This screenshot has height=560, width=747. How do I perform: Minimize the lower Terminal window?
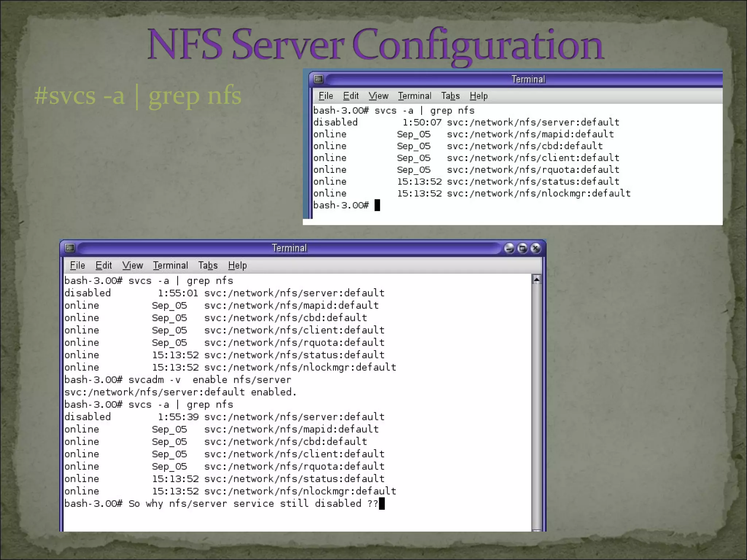[x=510, y=248]
